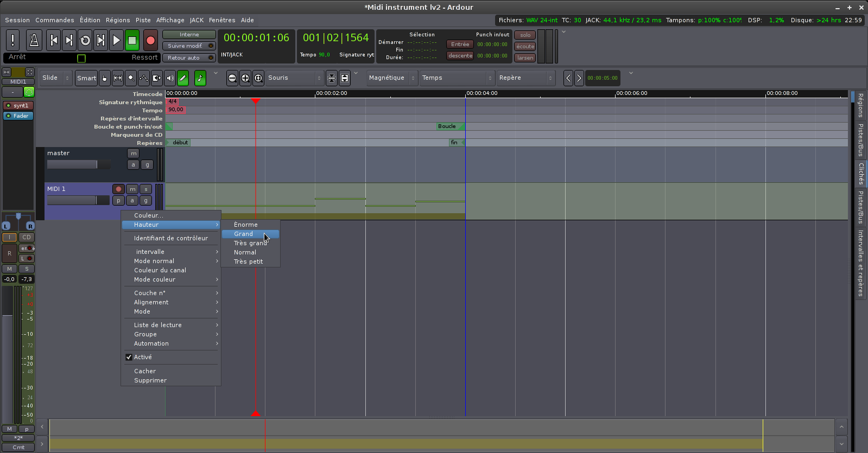Open the Régions menu

pos(118,20)
